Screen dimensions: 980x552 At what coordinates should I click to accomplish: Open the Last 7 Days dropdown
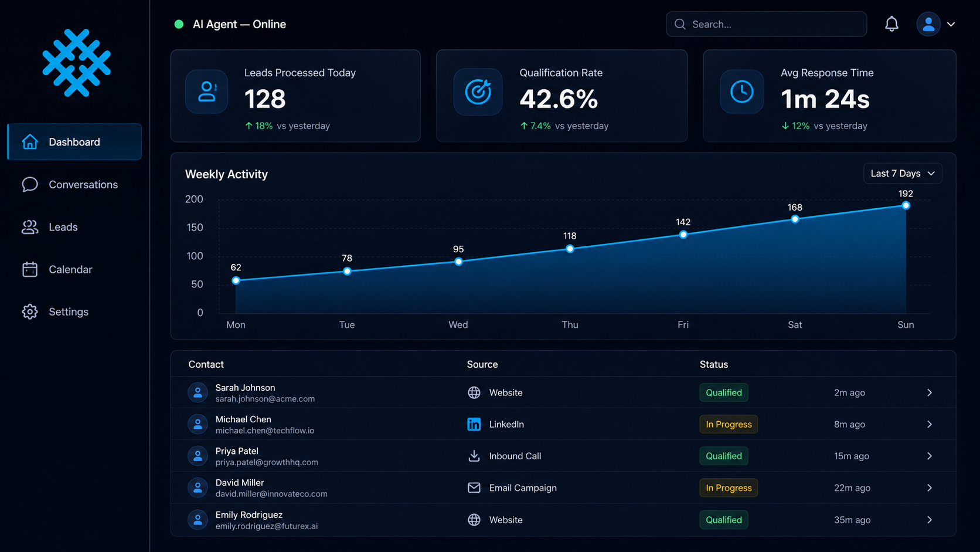click(x=903, y=173)
